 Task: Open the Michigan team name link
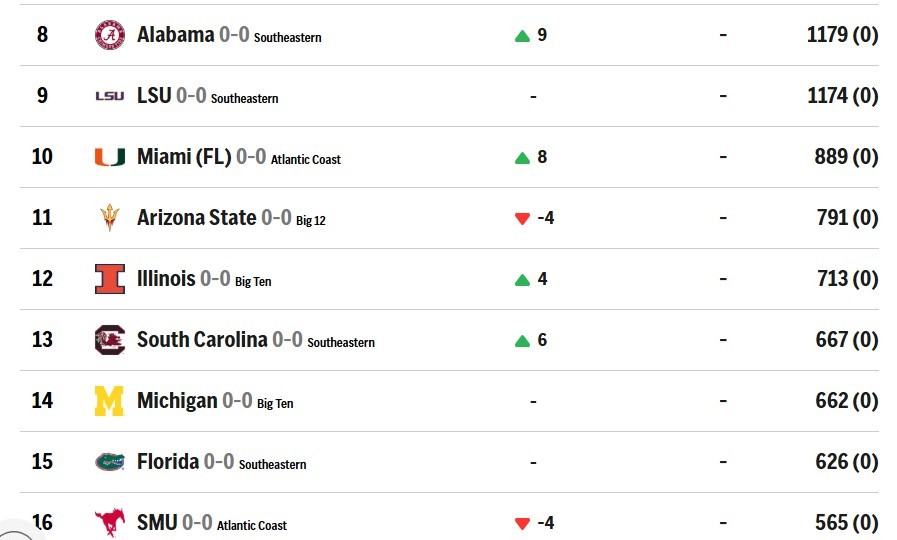point(177,401)
